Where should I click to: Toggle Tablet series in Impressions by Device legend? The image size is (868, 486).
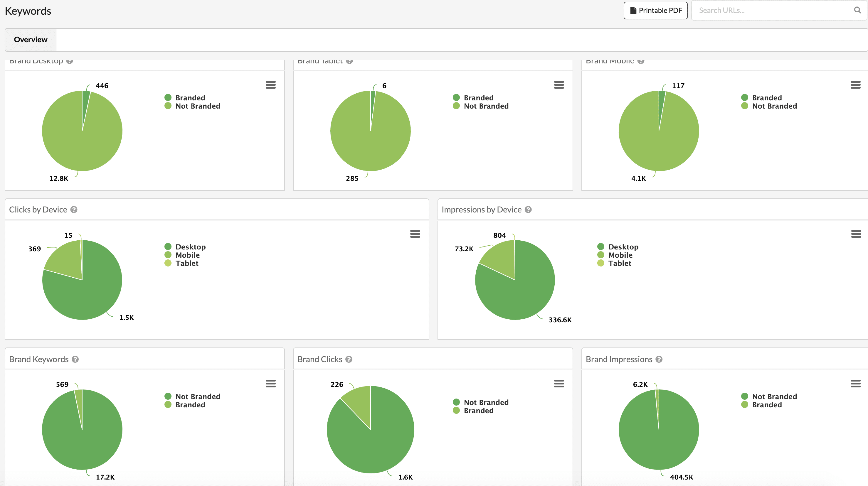point(619,263)
